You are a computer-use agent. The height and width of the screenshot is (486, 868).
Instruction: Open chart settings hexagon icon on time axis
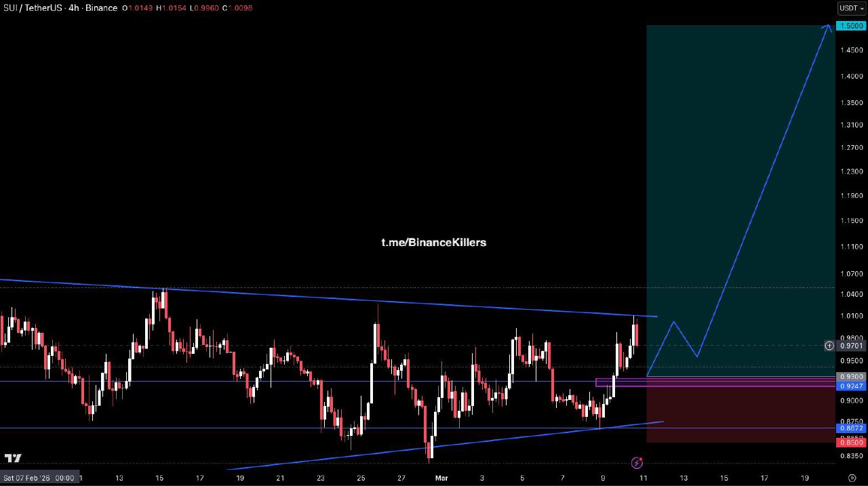(x=852, y=477)
